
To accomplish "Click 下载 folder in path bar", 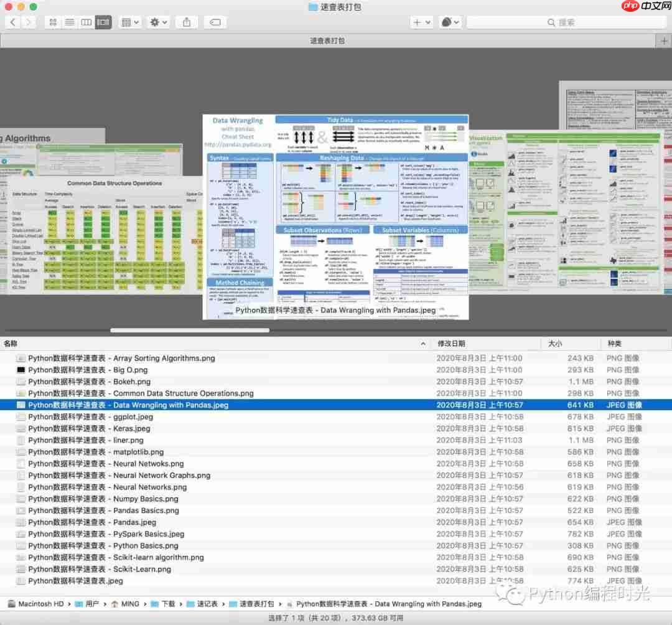I will (163, 604).
